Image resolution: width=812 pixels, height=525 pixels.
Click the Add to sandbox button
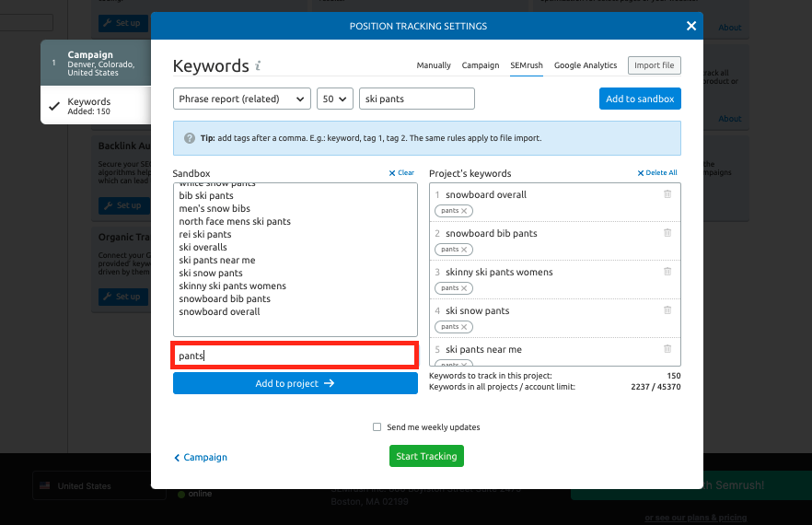(x=640, y=99)
